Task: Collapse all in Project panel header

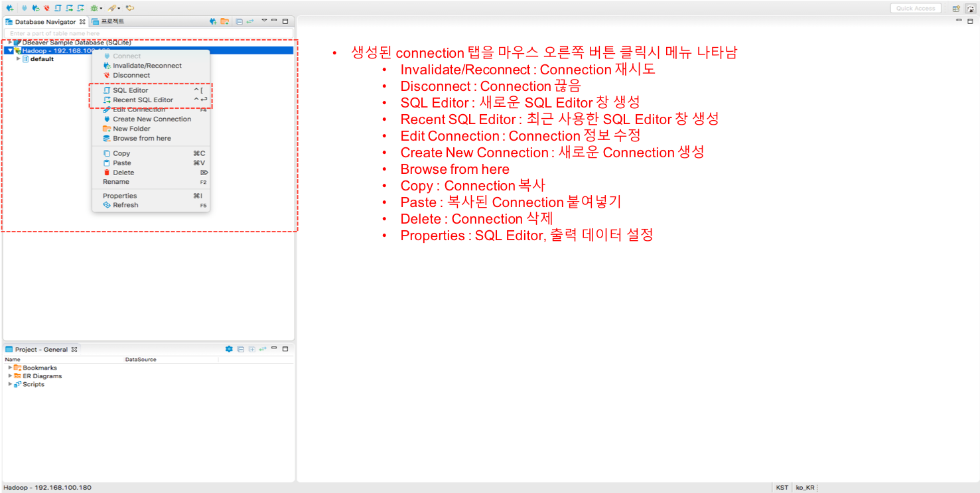Action: (x=241, y=350)
